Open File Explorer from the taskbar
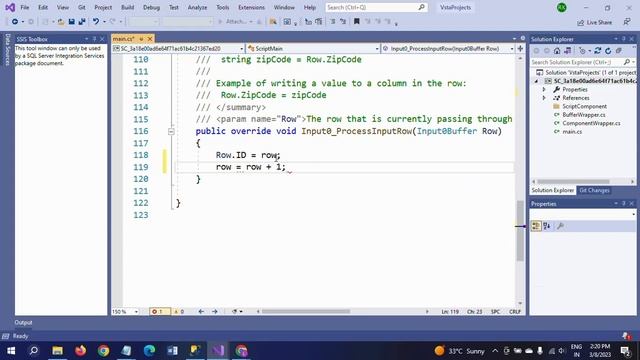 pyautogui.click(x=57, y=351)
